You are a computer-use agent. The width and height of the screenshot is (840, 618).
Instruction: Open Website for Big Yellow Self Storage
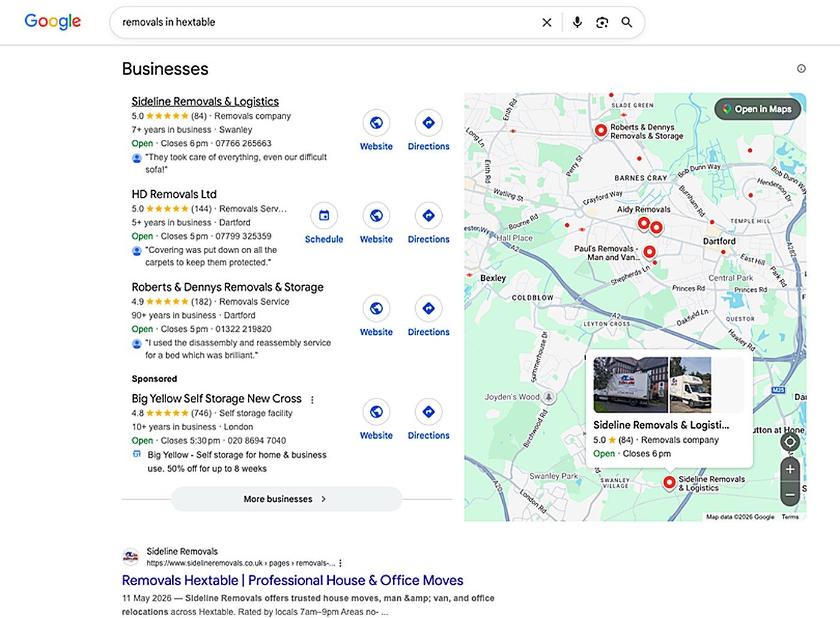click(x=376, y=419)
